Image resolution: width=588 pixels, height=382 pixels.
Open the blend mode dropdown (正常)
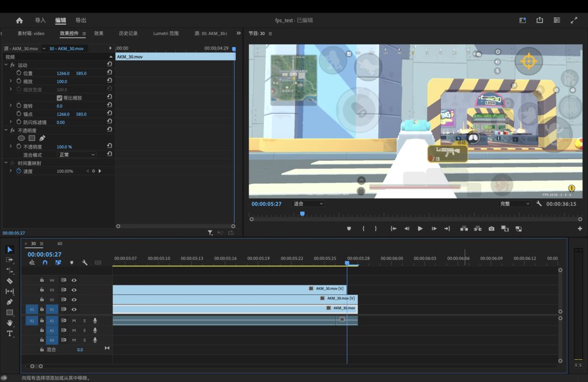[77, 155]
